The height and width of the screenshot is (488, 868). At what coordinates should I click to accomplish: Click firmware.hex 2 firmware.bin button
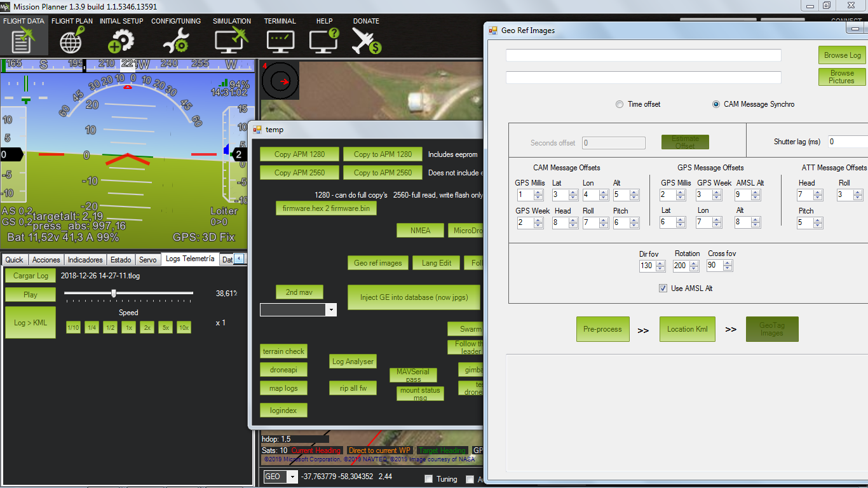(326, 208)
